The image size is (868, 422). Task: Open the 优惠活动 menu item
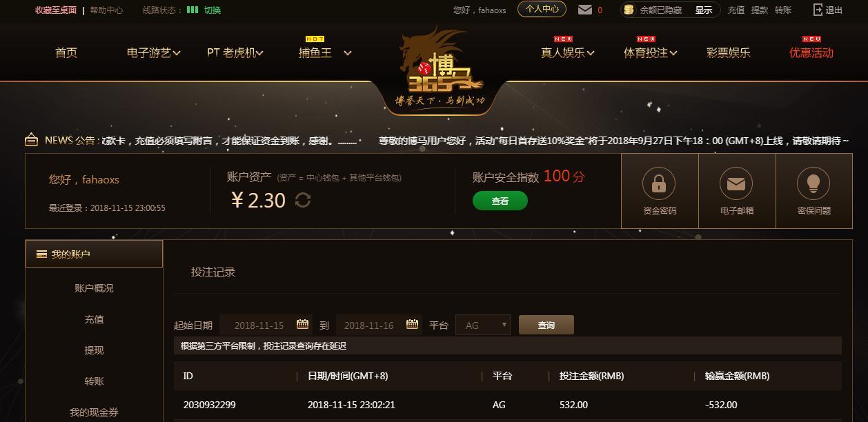pyautogui.click(x=811, y=52)
